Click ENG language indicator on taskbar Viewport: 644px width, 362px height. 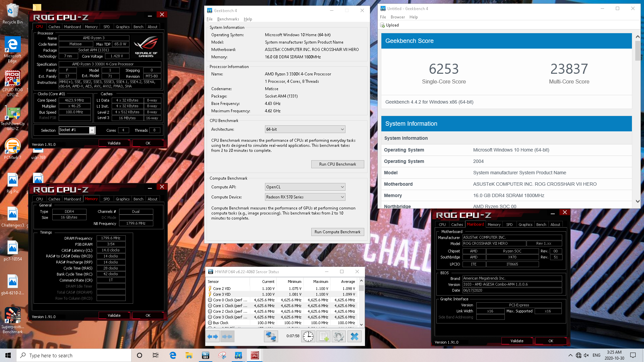pos(596,355)
